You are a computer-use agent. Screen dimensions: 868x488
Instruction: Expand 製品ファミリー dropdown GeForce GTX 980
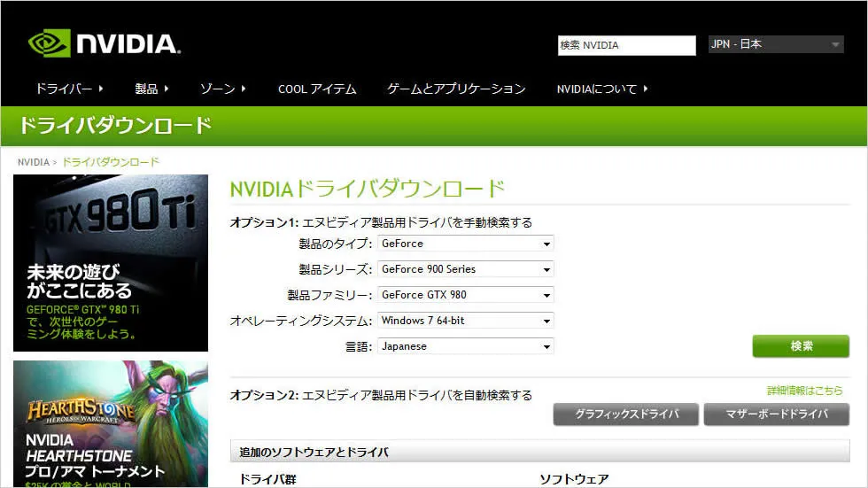[x=465, y=295]
